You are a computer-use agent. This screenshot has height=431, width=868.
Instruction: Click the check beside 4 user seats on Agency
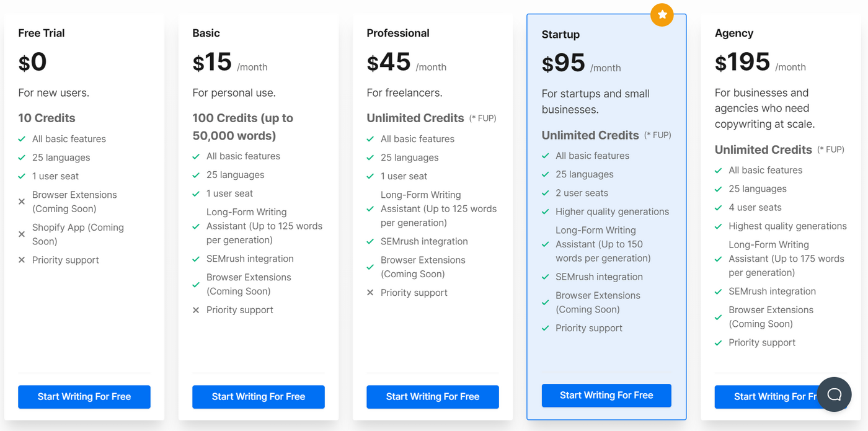pyautogui.click(x=719, y=207)
